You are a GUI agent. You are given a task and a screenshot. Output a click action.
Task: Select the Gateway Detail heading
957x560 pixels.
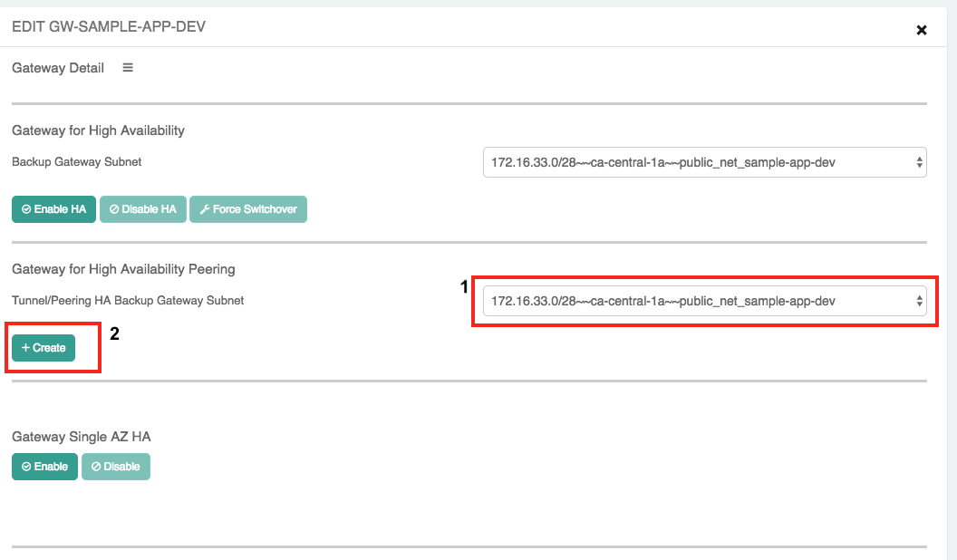point(58,68)
